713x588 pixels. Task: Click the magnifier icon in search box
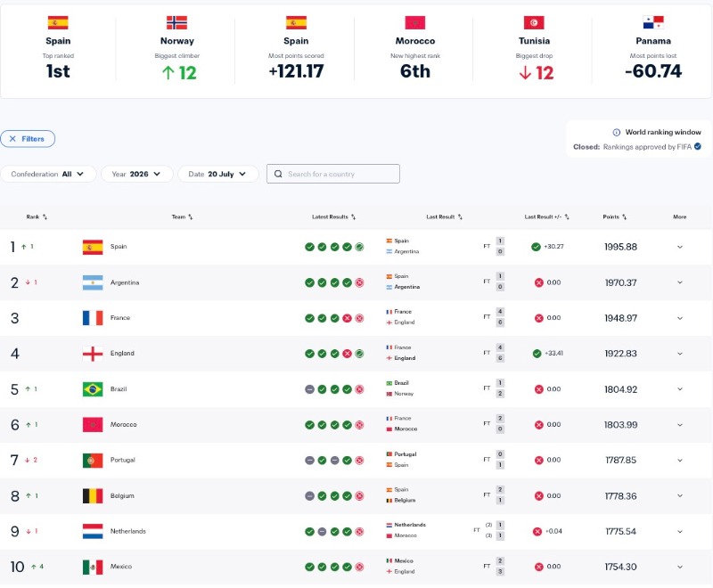click(278, 174)
